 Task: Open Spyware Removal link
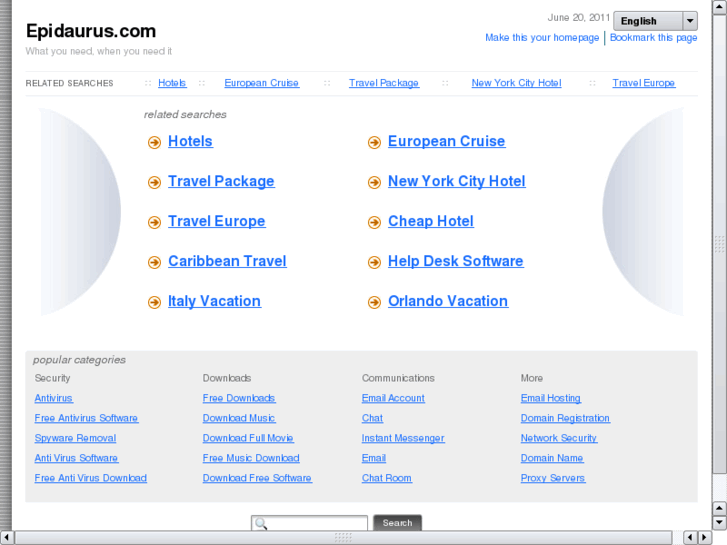[75, 438]
